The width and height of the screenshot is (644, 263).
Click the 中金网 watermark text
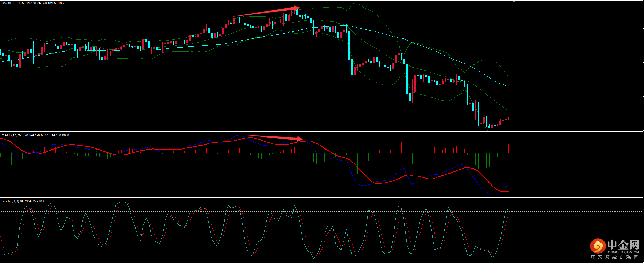[623, 245]
